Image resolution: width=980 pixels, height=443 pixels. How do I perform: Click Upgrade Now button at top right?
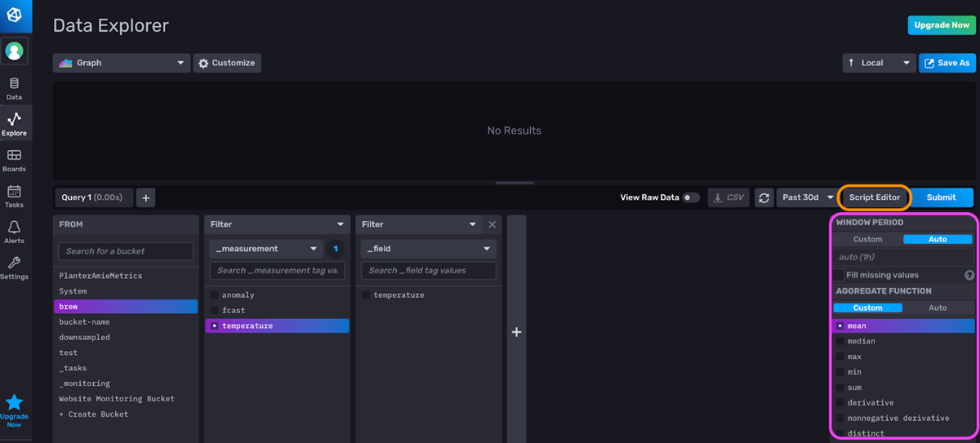[942, 25]
